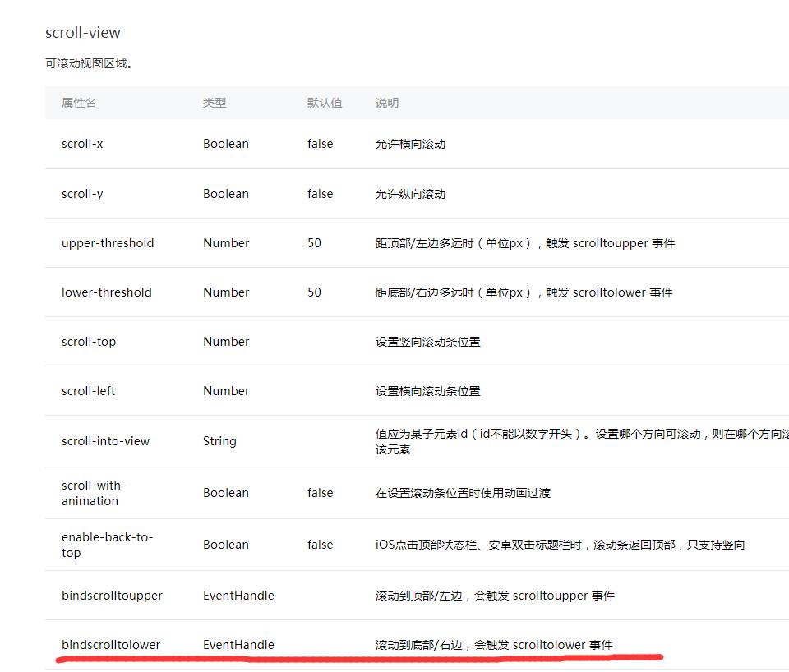Click the 类型 column header
The width and height of the screenshot is (789, 672).
(x=215, y=103)
